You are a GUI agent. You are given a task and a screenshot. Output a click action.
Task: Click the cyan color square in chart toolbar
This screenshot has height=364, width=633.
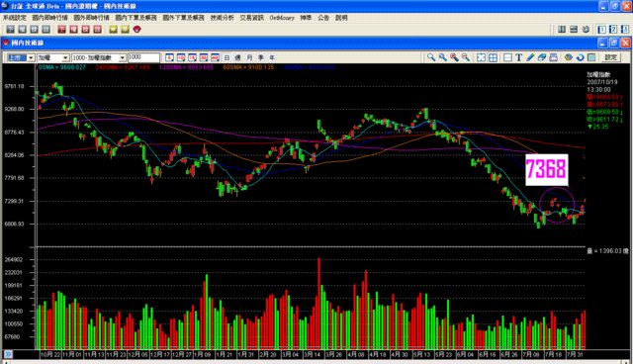click(591, 57)
